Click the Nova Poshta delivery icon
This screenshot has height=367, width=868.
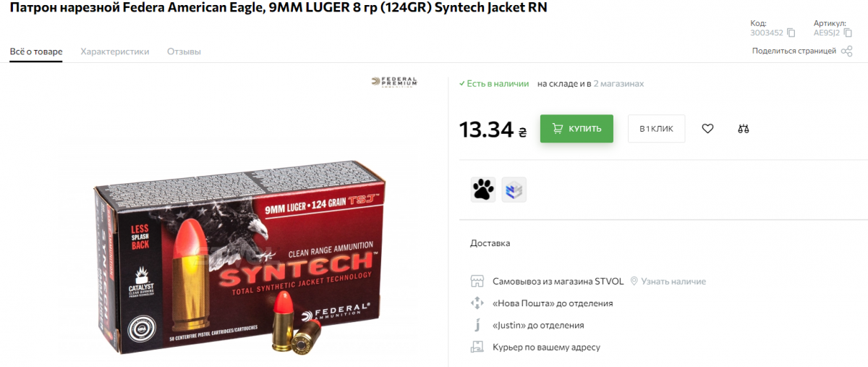click(477, 303)
